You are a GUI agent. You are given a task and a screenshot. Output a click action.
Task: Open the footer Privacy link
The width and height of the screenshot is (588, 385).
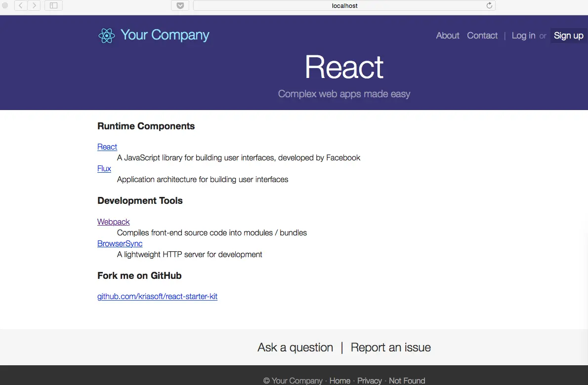coord(370,381)
